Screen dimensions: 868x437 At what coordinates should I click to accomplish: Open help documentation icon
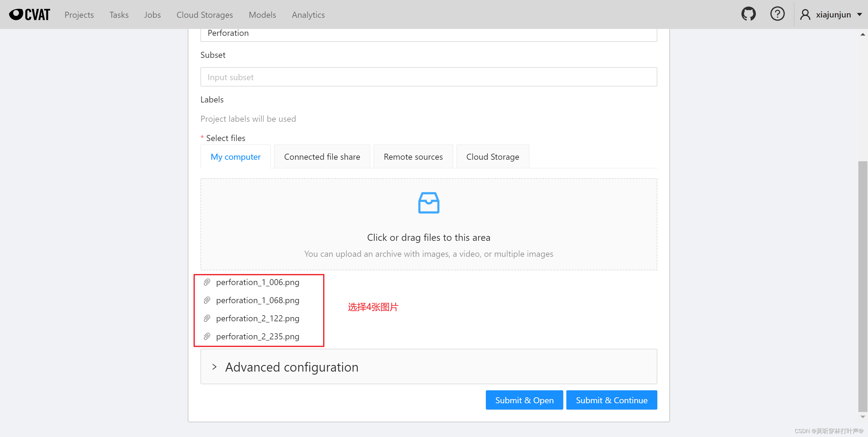(775, 14)
